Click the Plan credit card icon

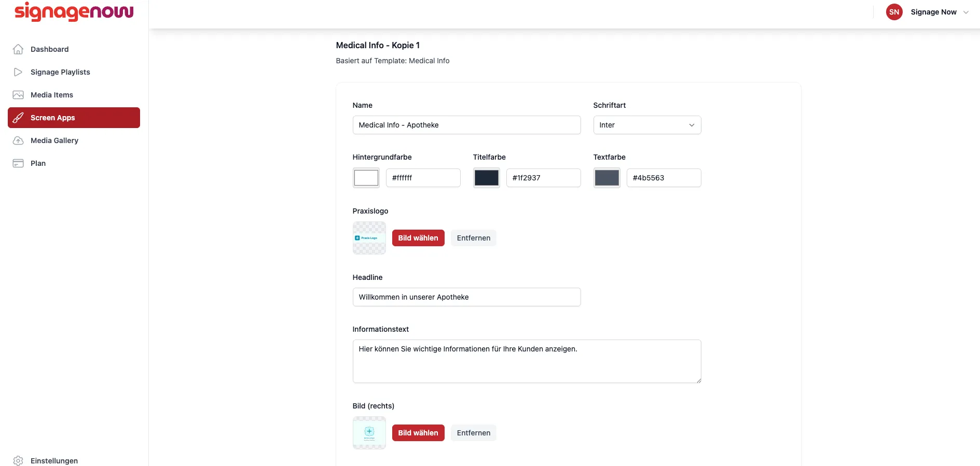point(18,163)
